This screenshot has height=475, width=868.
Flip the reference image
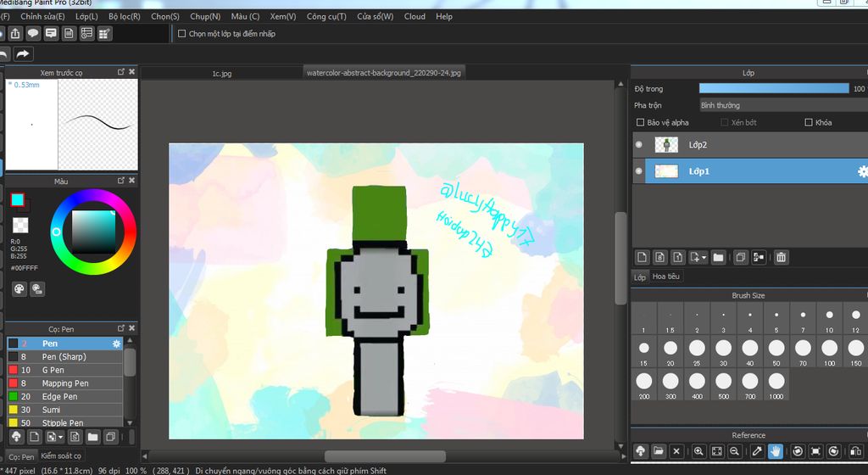pos(856,451)
